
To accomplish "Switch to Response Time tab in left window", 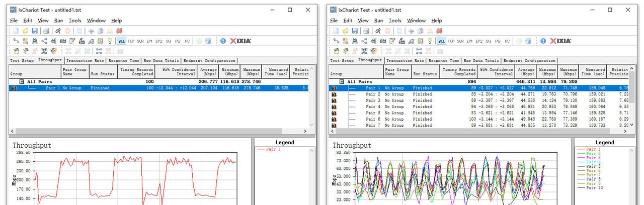I will point(124,61).
